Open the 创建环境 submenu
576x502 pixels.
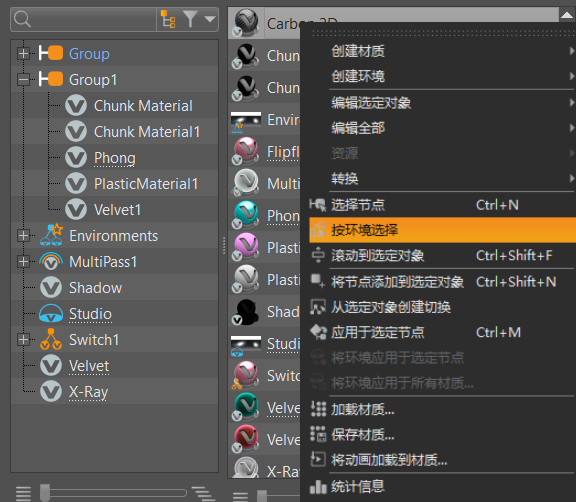pyautogui.click(x=443, y=76)
